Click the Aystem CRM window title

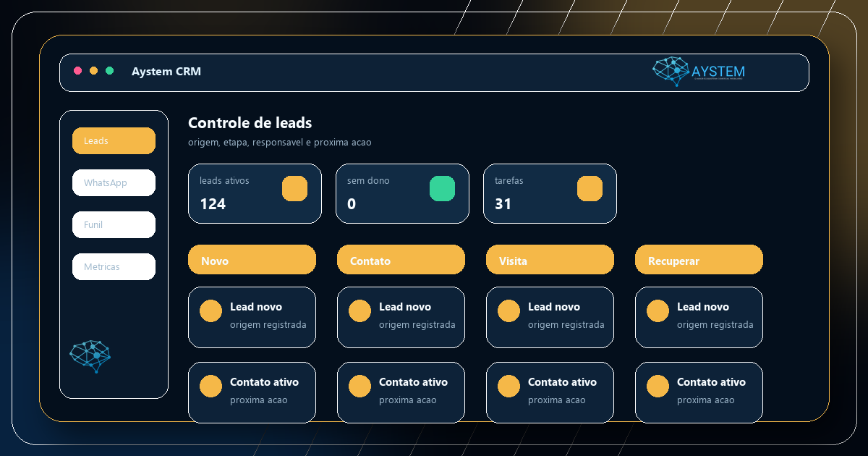pyautogui.click(x=166, y=71)
